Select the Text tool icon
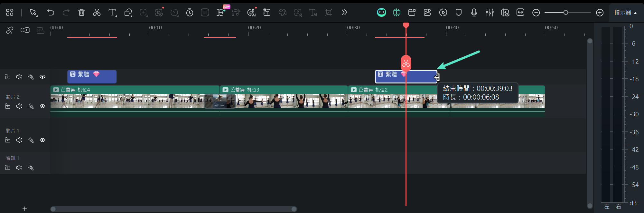The height and width of the screenshot is (213, 644). 112,13
